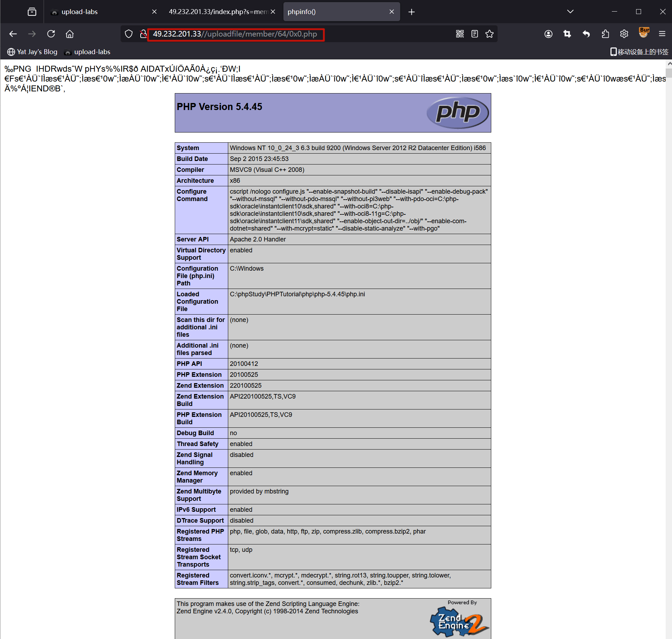
Task: Click the forward navigation arrow
Action: [32, 34]
